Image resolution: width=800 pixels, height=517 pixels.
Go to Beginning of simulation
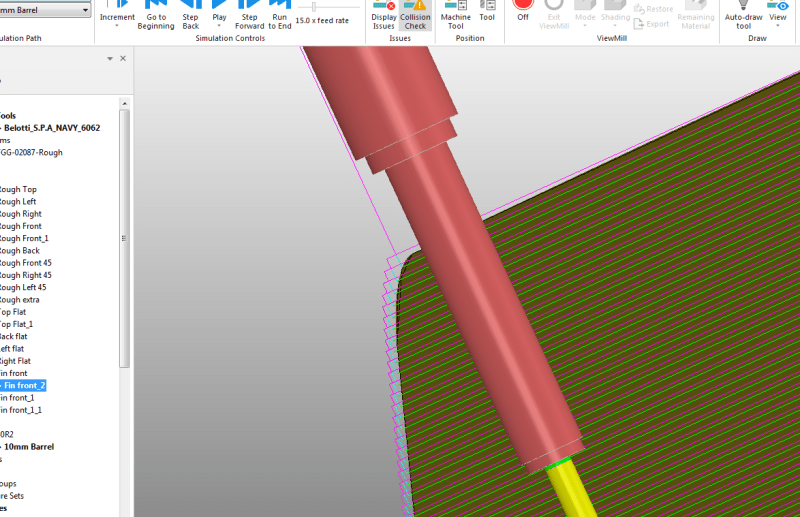pos(156,15)
